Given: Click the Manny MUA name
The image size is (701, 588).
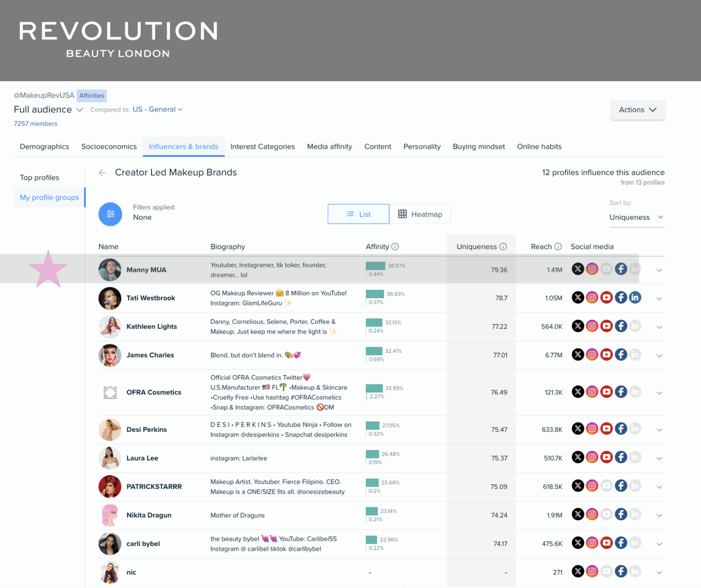Looking at the screenshot, I should coord(146,270).
